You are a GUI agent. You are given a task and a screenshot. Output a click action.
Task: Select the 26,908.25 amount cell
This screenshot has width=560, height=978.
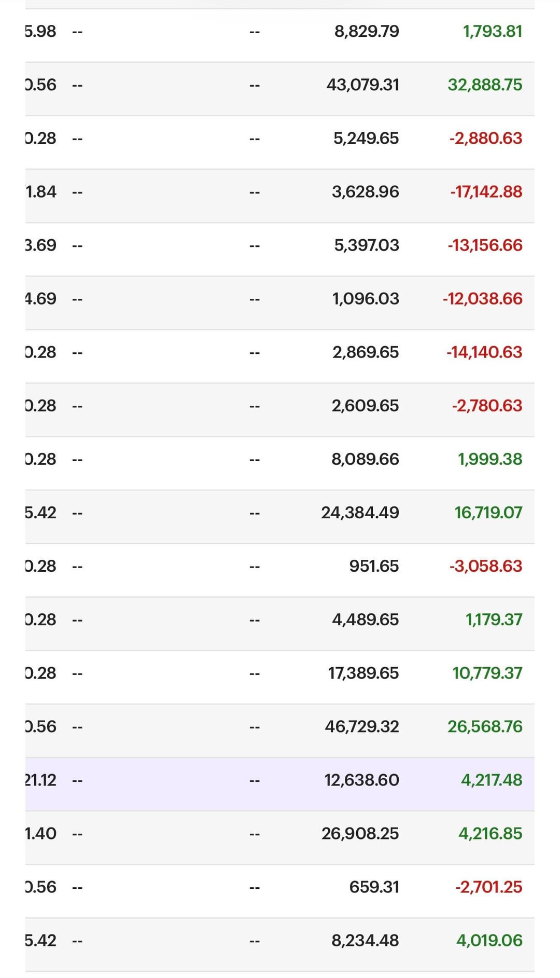coord(360,833)
